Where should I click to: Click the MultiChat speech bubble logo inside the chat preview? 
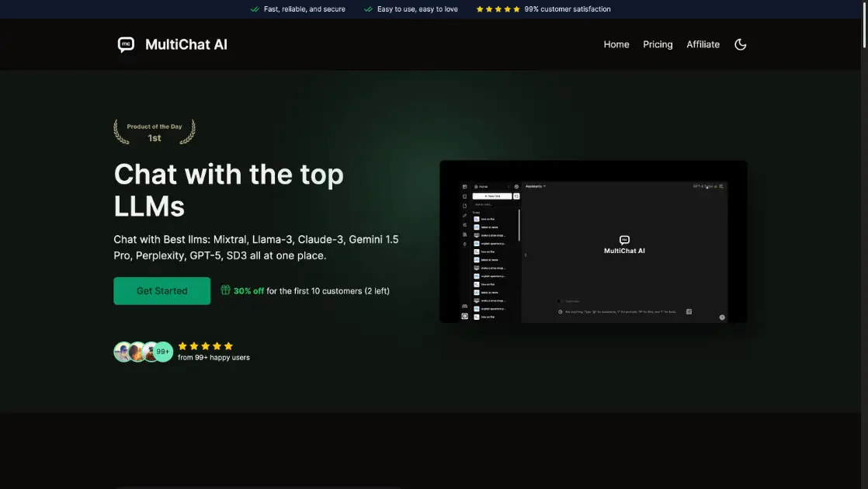[624, 239]
